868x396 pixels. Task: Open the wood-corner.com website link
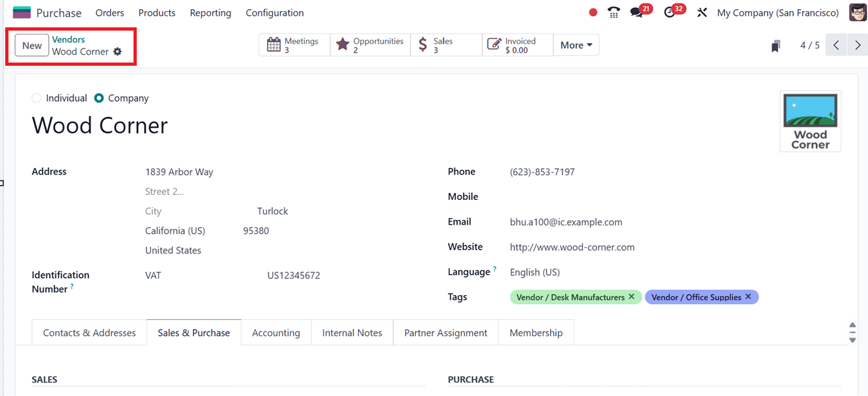[572, 247]
